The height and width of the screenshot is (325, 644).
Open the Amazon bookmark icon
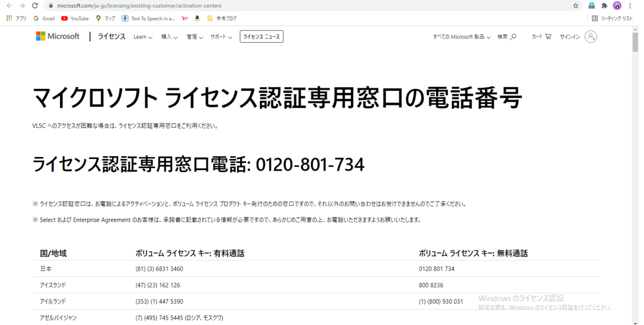pos(197,18)
